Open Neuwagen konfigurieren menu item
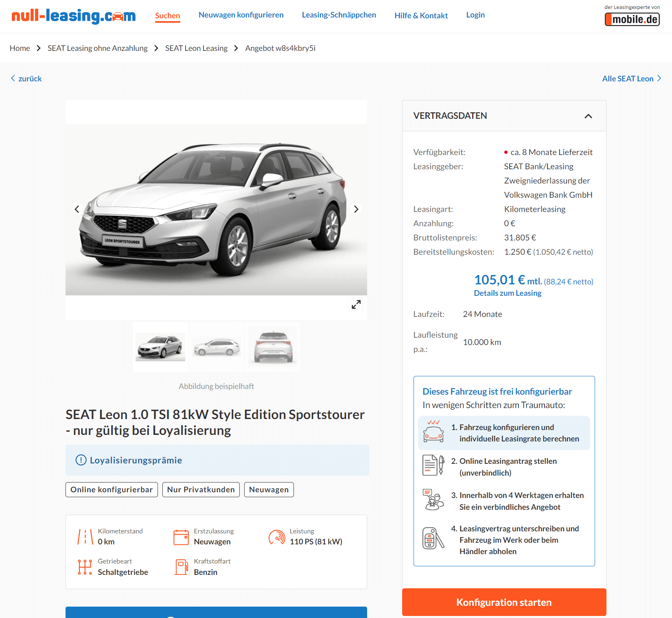This screenshot has width=672, height=618. click(241, 15)
